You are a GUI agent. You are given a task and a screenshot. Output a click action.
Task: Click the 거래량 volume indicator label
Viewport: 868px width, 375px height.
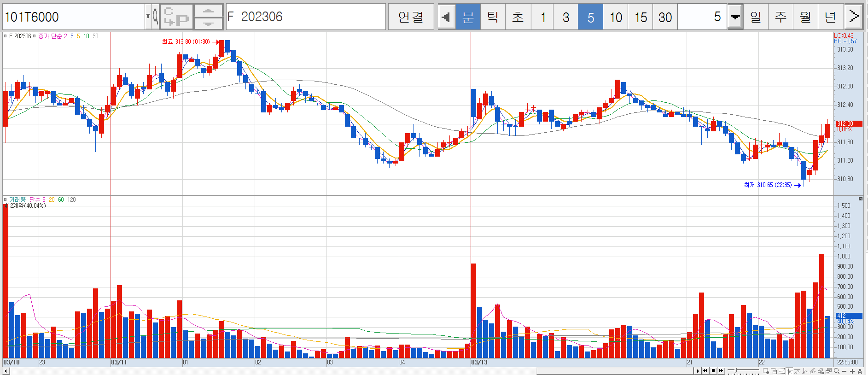point(17,199)
